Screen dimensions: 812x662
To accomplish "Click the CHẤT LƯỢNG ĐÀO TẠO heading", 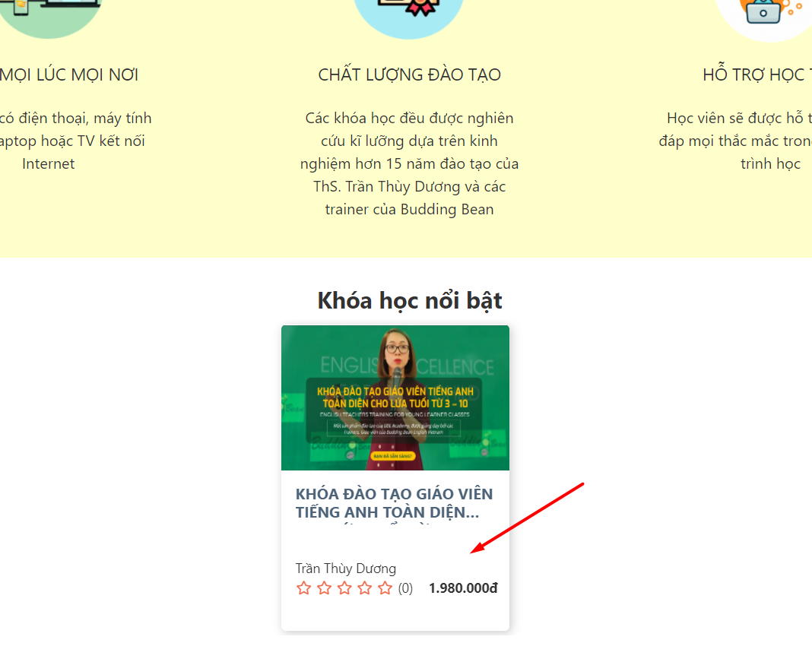I will pyautogui.click(x=410, y=75).
